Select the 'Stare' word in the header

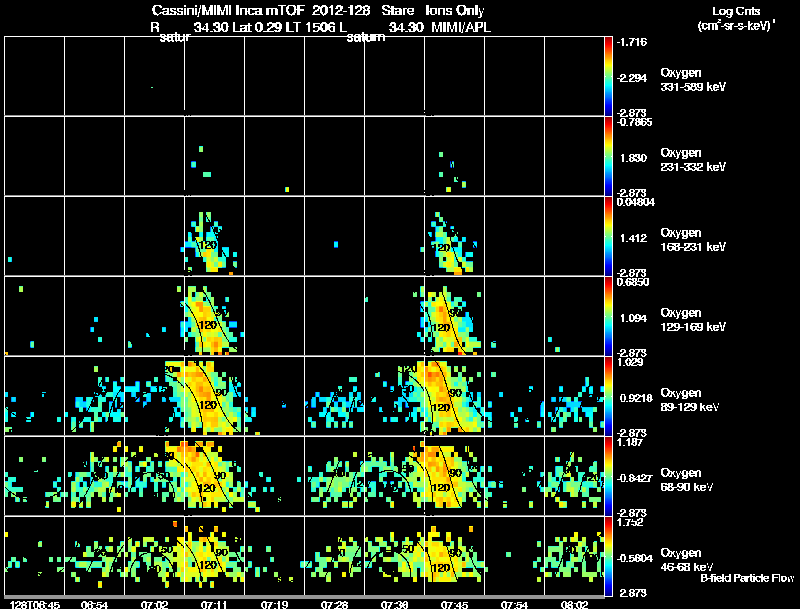[397, 11]
